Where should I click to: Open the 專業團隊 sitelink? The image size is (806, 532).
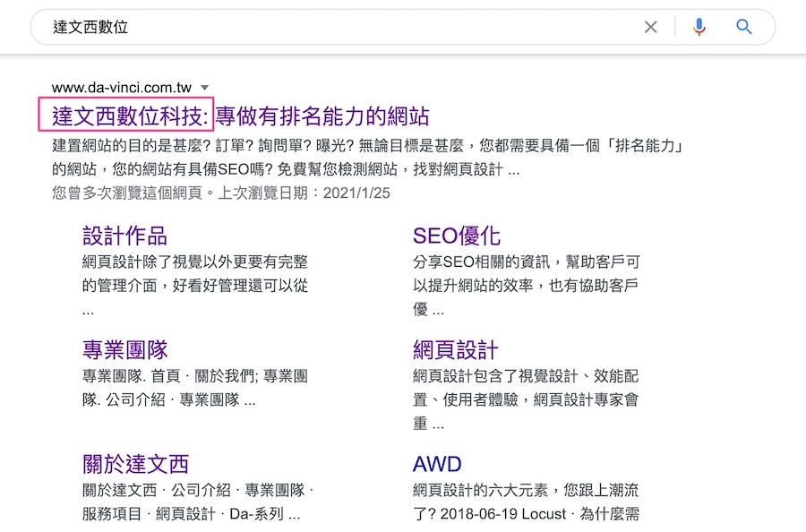[x=124, y=350]
